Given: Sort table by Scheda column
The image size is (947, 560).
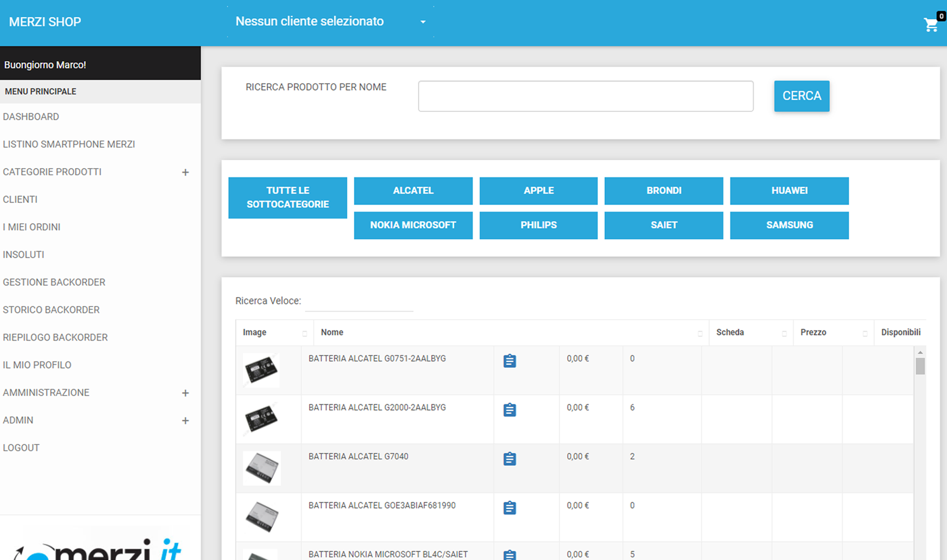Looking at the screenshot, I should pos(751,333).
